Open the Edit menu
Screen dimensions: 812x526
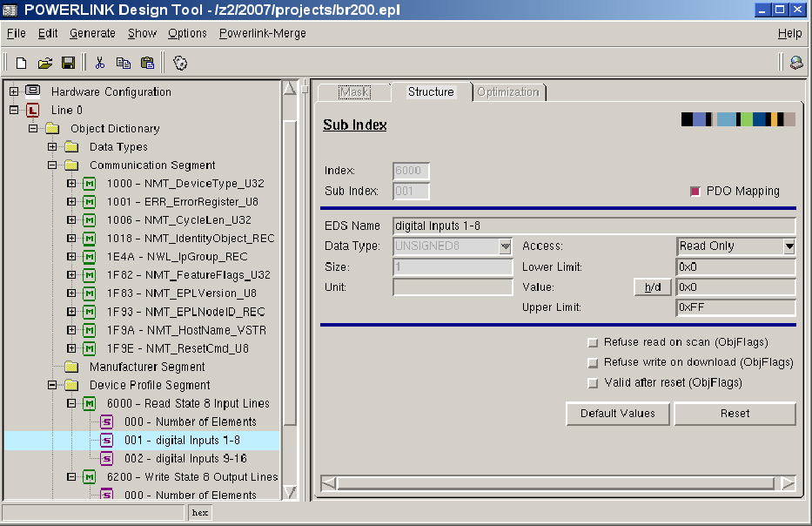(48, 33)
